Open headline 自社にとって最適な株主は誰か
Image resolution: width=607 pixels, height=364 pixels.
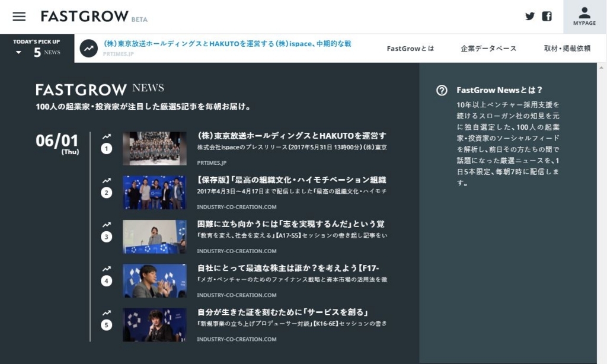click(288, 269)
